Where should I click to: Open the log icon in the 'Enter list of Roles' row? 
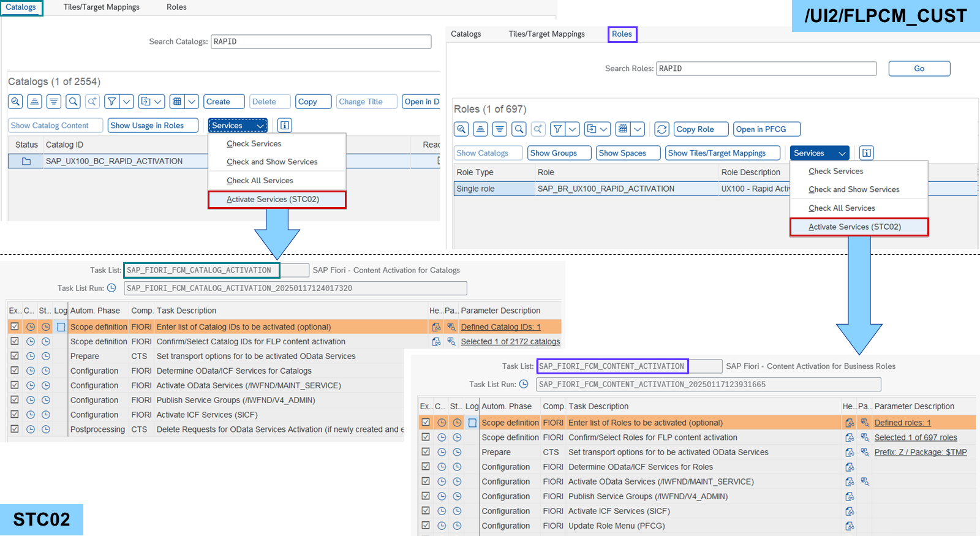(x=472, y=423)
